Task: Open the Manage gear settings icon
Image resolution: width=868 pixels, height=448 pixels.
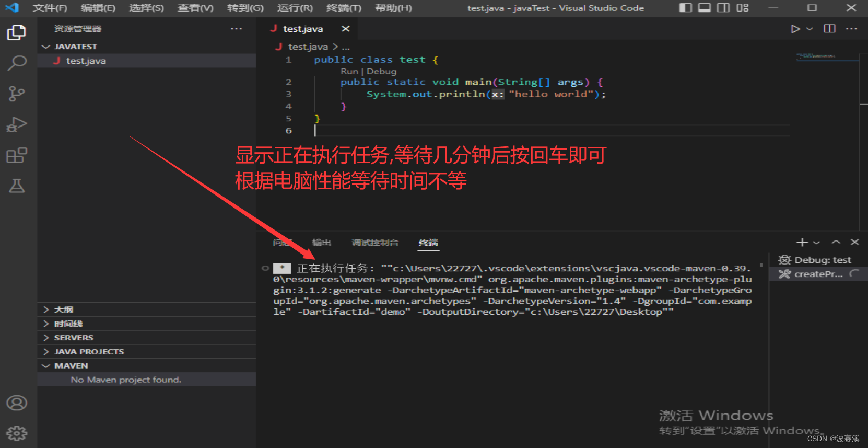Action: click(x=16, y=433)
